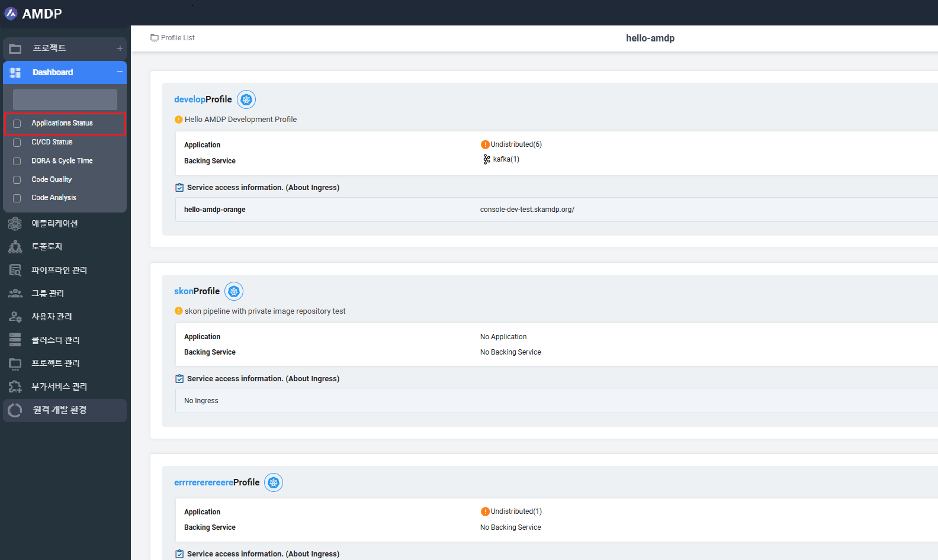The image size is (938, 560).
Task: Open the 토폴로지 topology icon
Action: 15,247
